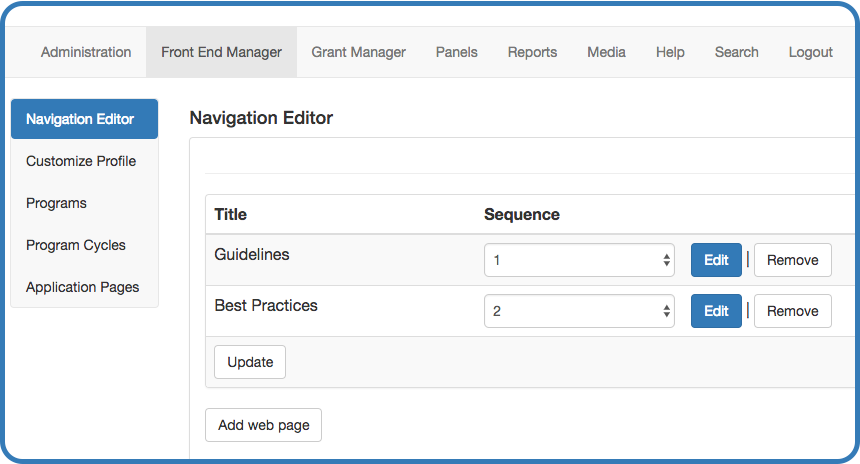Select the Front End Manager tab
Screen dimensions: 860x464
221,52
